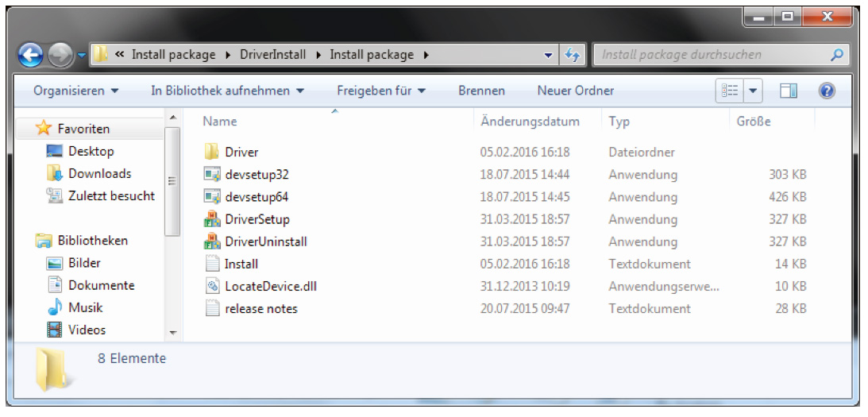Click the Dokumente document icon

[x=55, y=285]
